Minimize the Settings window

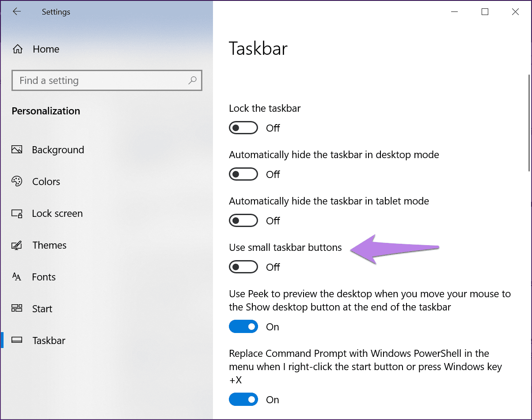coord(454,12)
